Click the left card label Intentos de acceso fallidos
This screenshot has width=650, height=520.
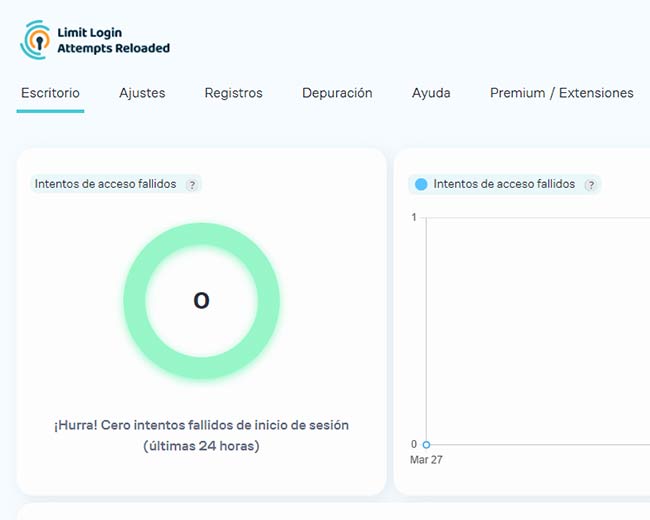pos(105,184)
